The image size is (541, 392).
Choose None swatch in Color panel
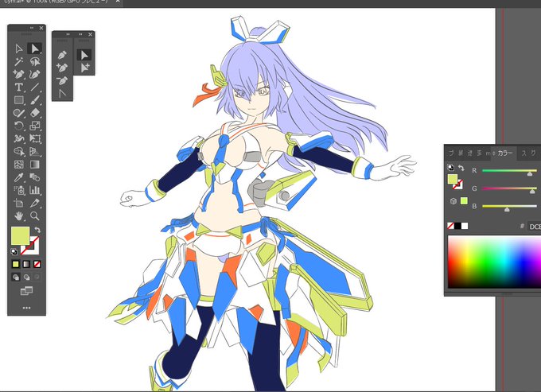click(x=450, y=226)
